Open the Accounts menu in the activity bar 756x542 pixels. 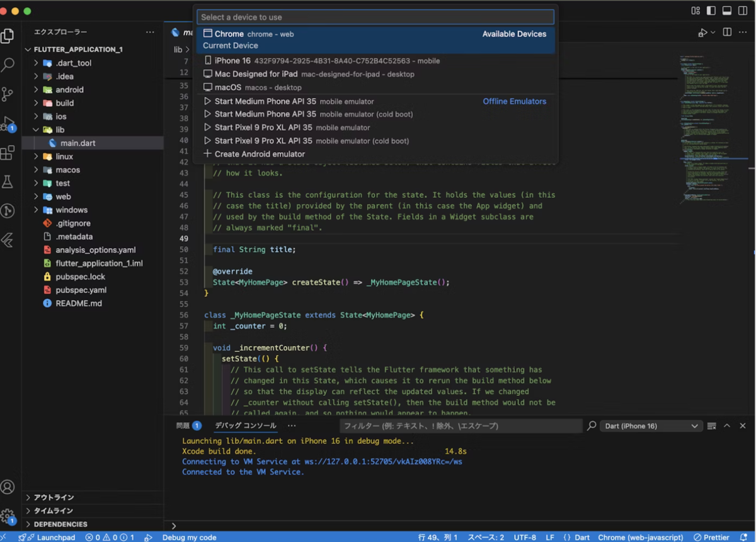pyautogui.click(x=8, y=487)
